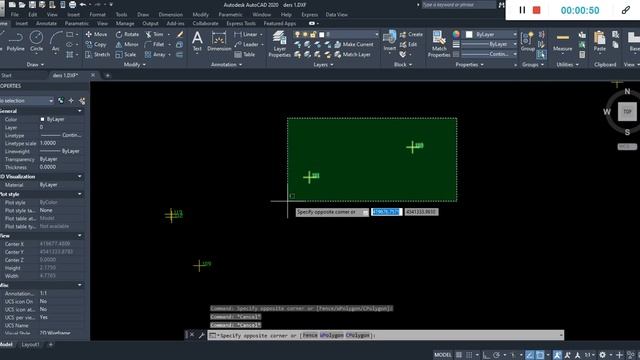This screenshot has height=360, width=640.
Task: Switch to the Layout1 tab
Action: pyautogui.click(x=31, y=344)
